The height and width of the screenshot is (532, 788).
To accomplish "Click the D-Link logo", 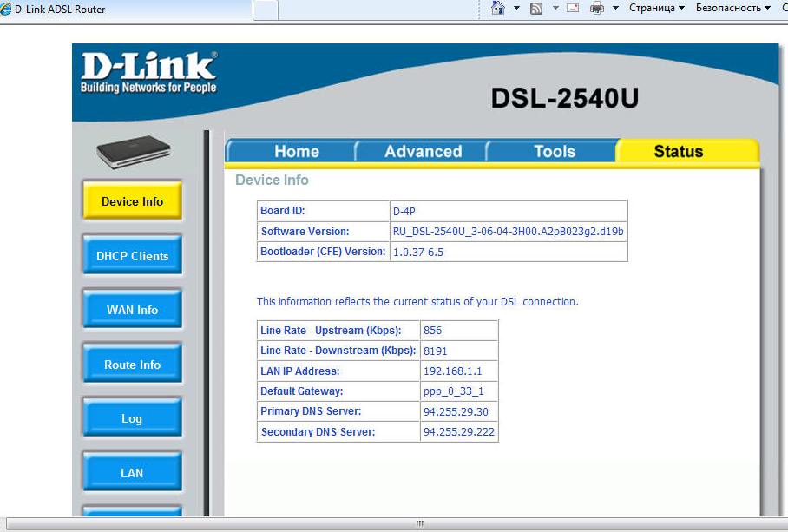I will click(x=148, y=73).
